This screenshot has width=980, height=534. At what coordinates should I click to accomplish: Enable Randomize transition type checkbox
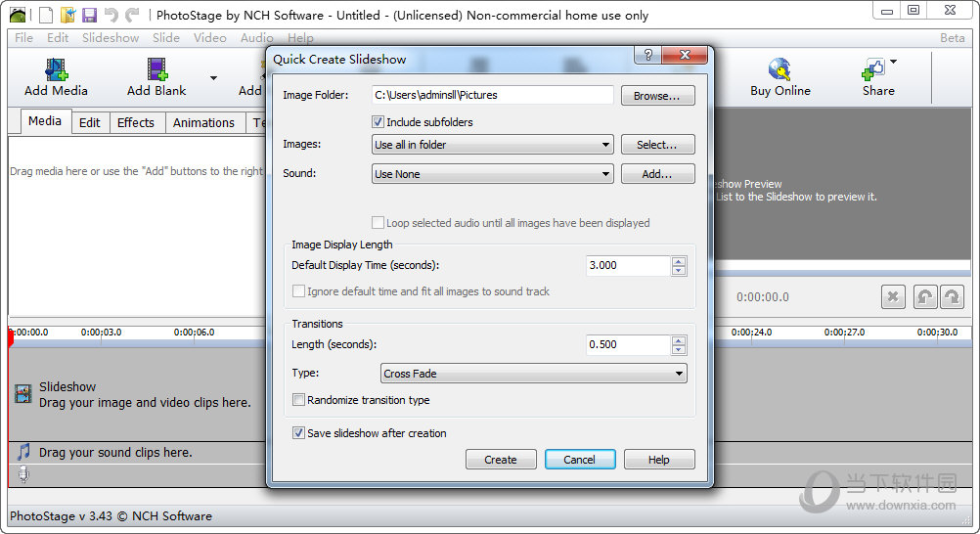point(298,400)
